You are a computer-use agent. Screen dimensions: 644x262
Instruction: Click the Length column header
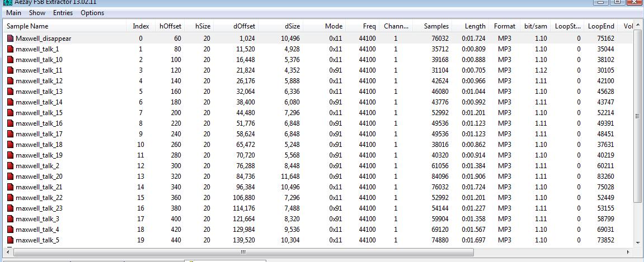pos(474,26)
